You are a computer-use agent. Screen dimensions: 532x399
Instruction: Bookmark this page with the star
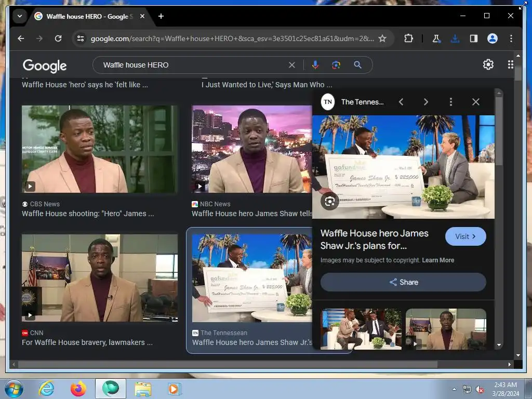click(382, 38)
